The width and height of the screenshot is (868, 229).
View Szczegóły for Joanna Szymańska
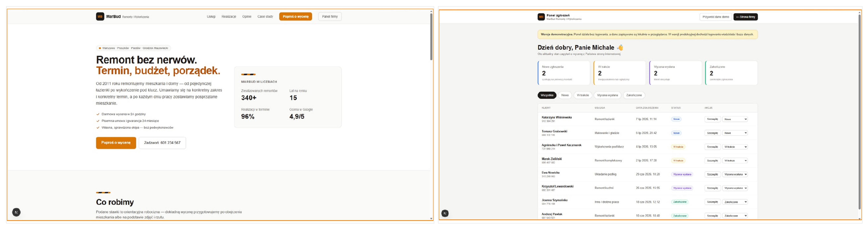tap(713, 202)
